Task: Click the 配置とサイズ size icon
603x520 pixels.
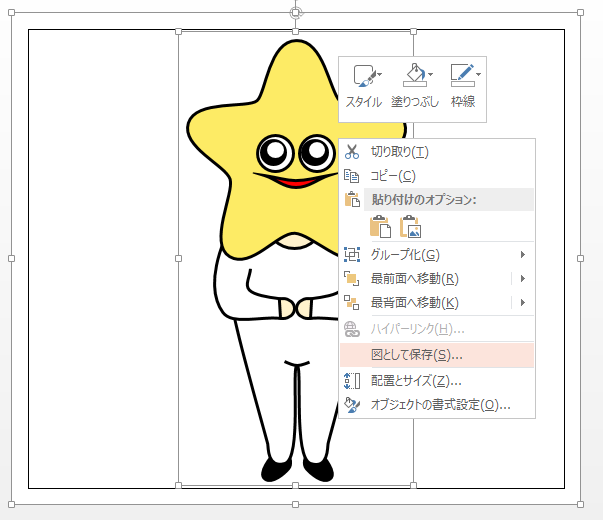Action: click(x=351, y=381)
